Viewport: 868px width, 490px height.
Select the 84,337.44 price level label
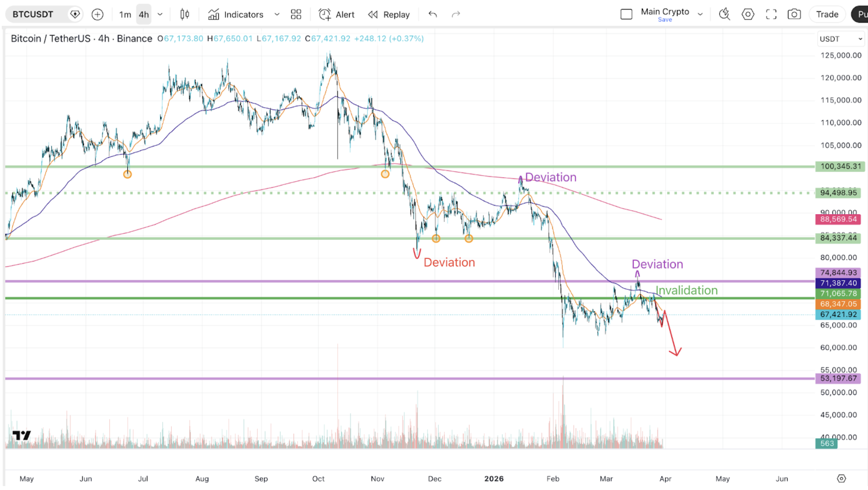click(x=838, y=238)
